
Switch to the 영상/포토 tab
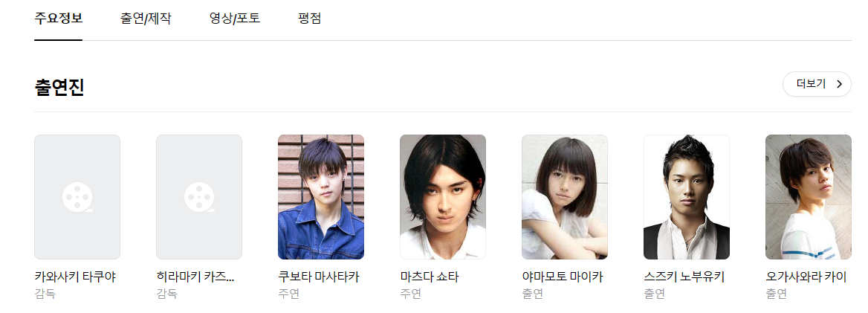235,19
